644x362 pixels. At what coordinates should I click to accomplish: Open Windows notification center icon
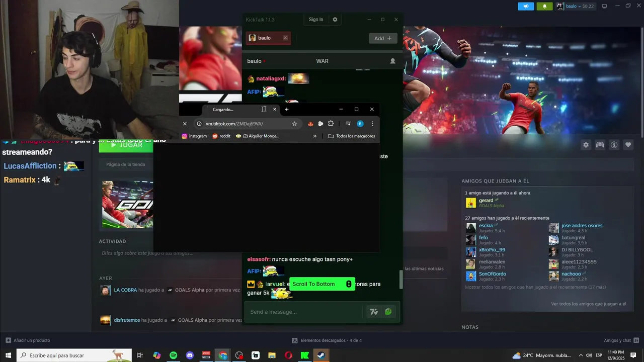point(633,355)
